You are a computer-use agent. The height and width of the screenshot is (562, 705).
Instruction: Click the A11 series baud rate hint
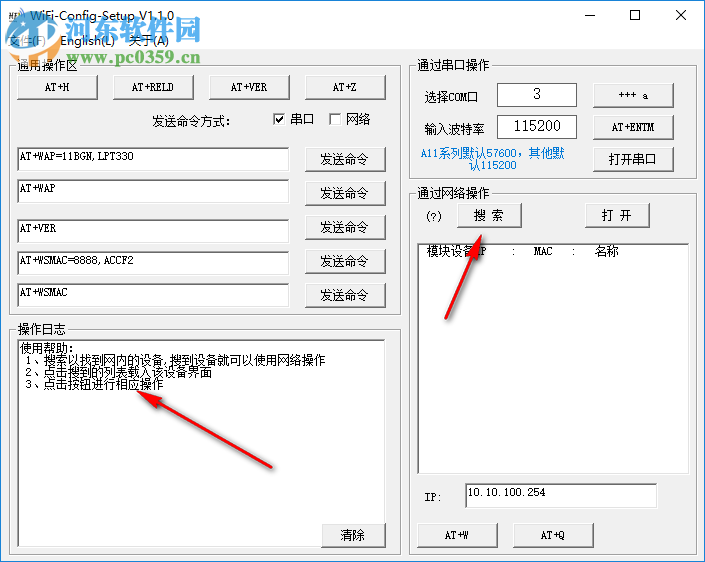[x=492, y=159]
